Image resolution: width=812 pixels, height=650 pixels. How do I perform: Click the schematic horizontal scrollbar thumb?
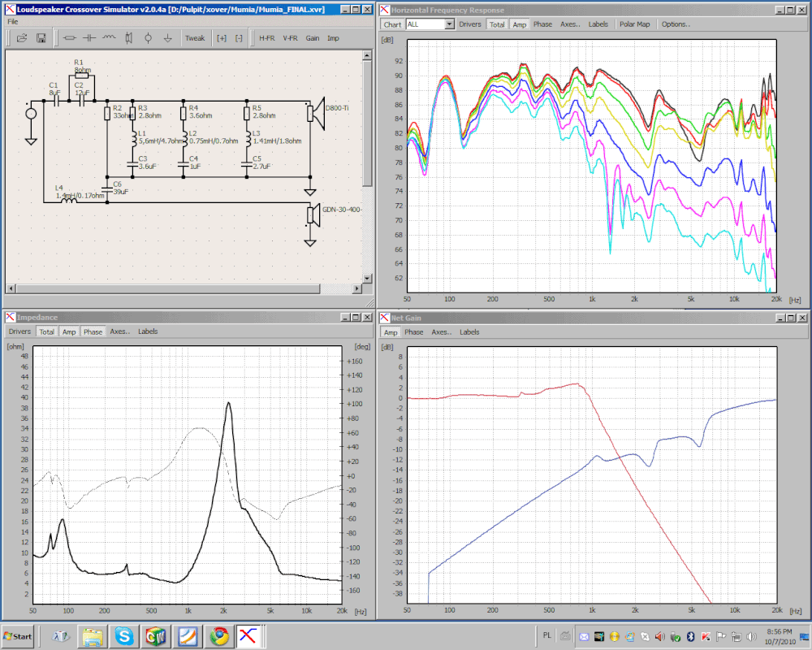tap(168, 288)
